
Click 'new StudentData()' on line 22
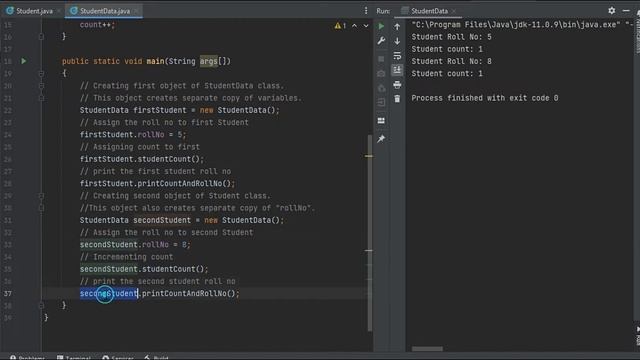(x=238, y=110)
